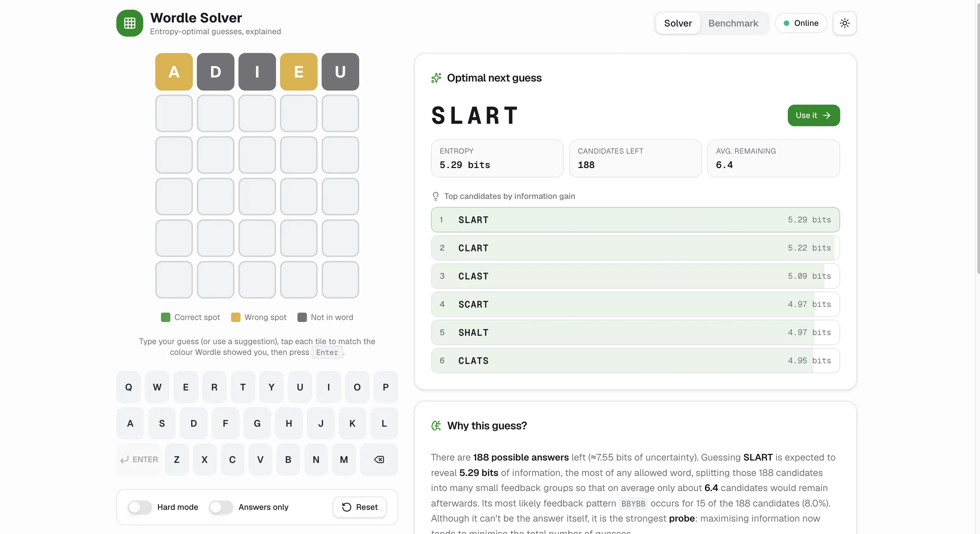Select the Solver tab
The height and width of the screenshot is (534, 980).
678,23
